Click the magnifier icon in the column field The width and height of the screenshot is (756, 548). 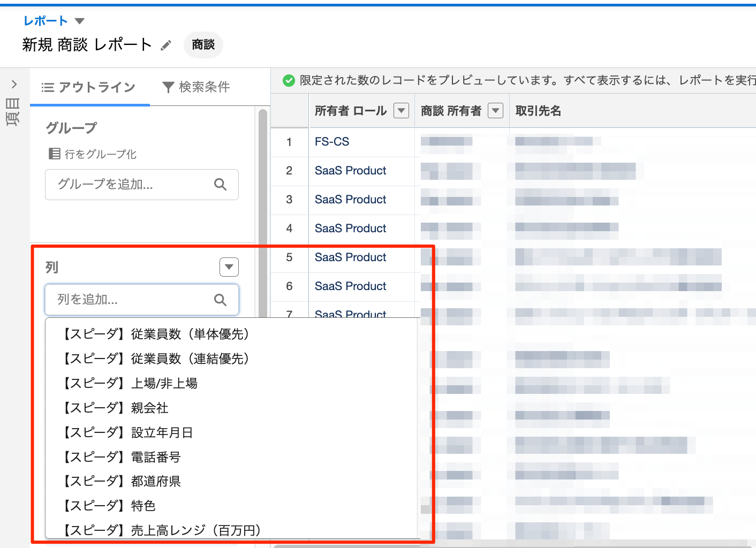click(220, 300)
